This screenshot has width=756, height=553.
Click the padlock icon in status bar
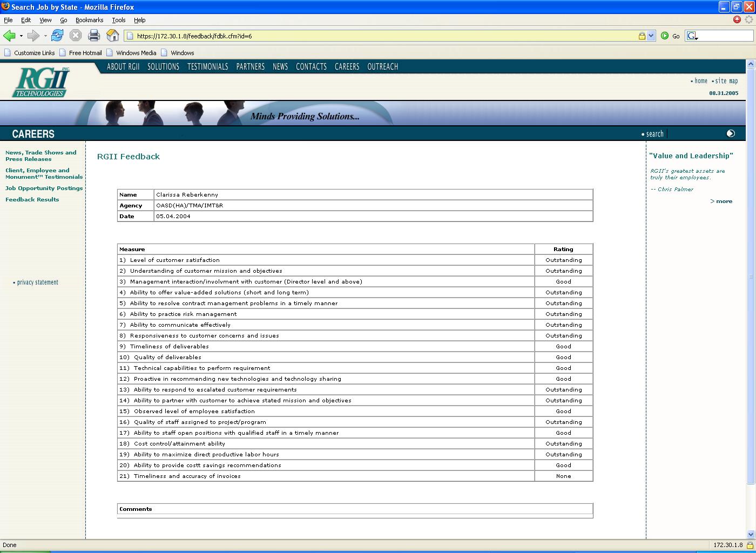tap(750, 545)
